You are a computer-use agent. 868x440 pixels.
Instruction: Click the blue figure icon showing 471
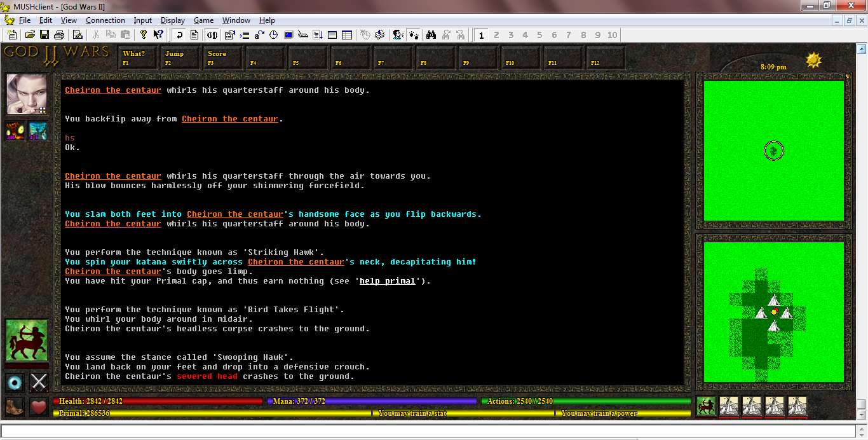coord(37,131)
